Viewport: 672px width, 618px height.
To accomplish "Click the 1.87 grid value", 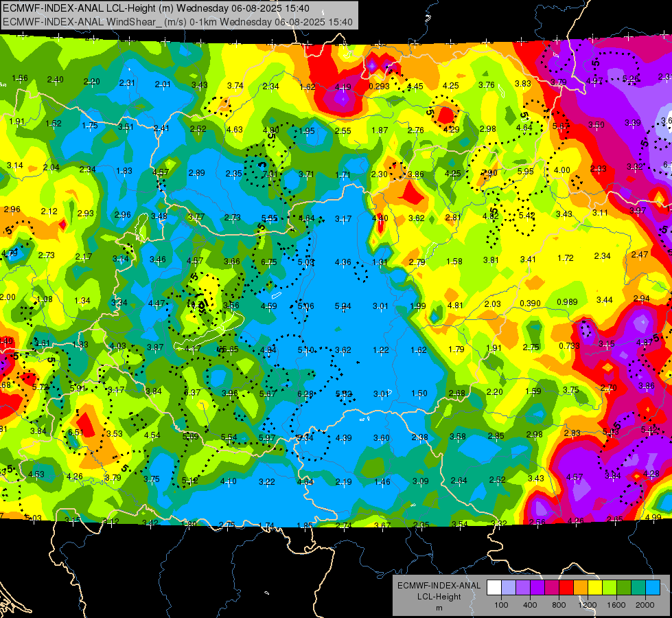I will [380, 130].
